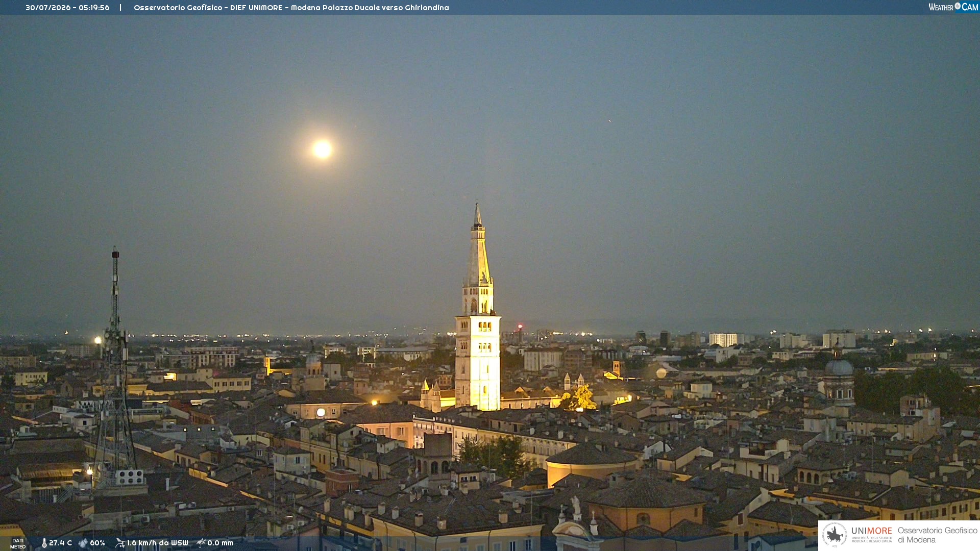Click the umbrella rainfall icon
The height and width of the screenshot is (551, 980).
pyautogui.click(x=201, y=543)
